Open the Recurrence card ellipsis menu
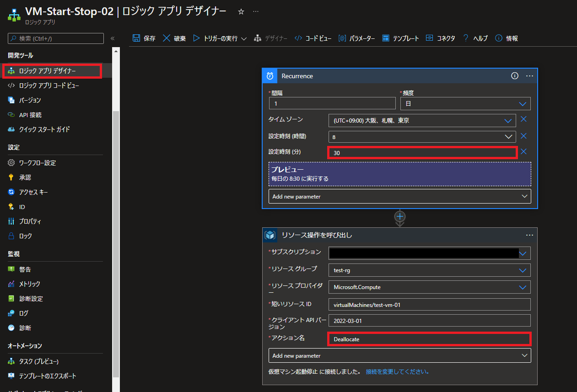This screenshot has width=577, height=392. (529, 76)
